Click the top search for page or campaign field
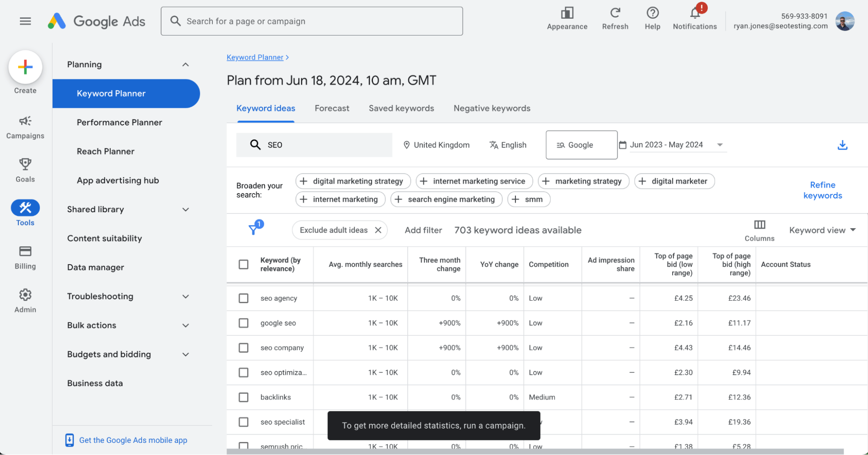 pos(312,21)
